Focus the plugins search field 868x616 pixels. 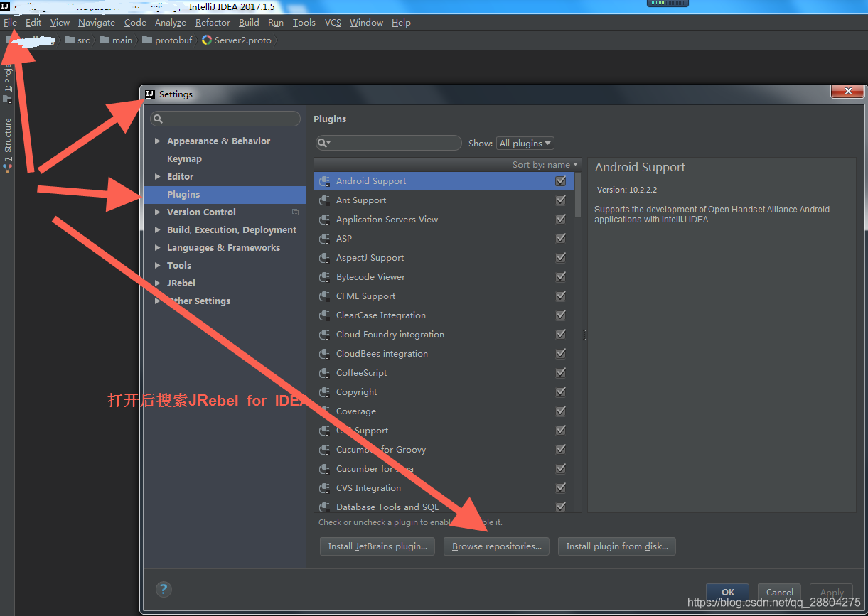click(x=388, y=143)
